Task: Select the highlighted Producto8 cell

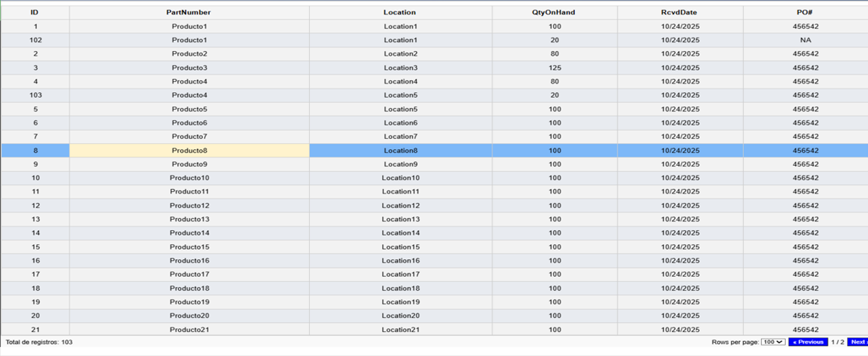Action: pyautogui.click(x=189, y=150)
